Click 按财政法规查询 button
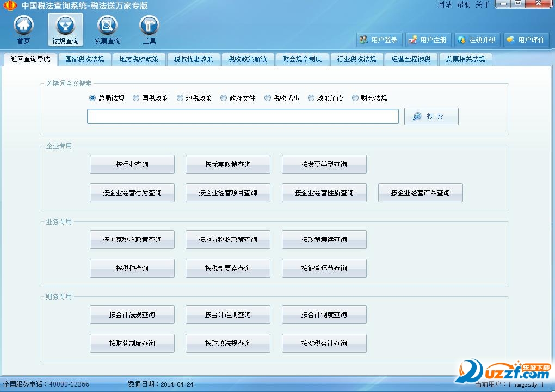 pyautogui.click(x=228, y=344)
